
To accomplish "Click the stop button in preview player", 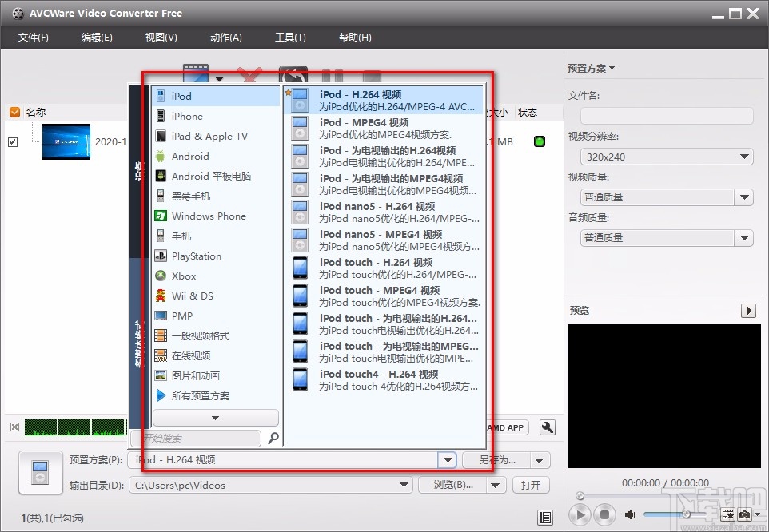I will click(604, 515).
